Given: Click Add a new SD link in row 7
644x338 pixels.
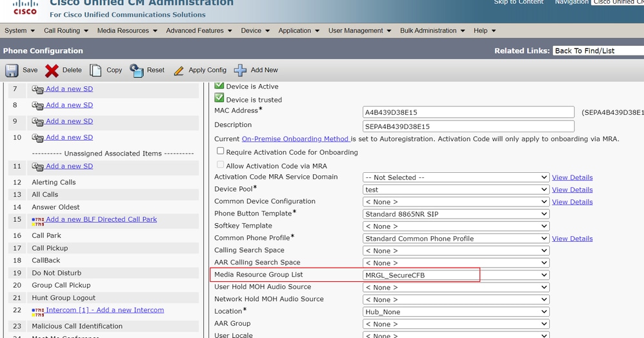Looking at the screenshot, I should 70,89.
